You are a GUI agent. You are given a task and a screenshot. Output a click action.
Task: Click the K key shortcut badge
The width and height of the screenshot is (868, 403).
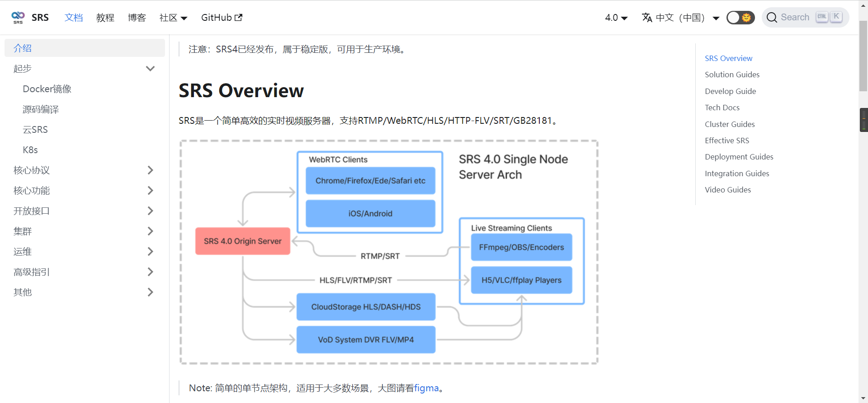point(836,17)
